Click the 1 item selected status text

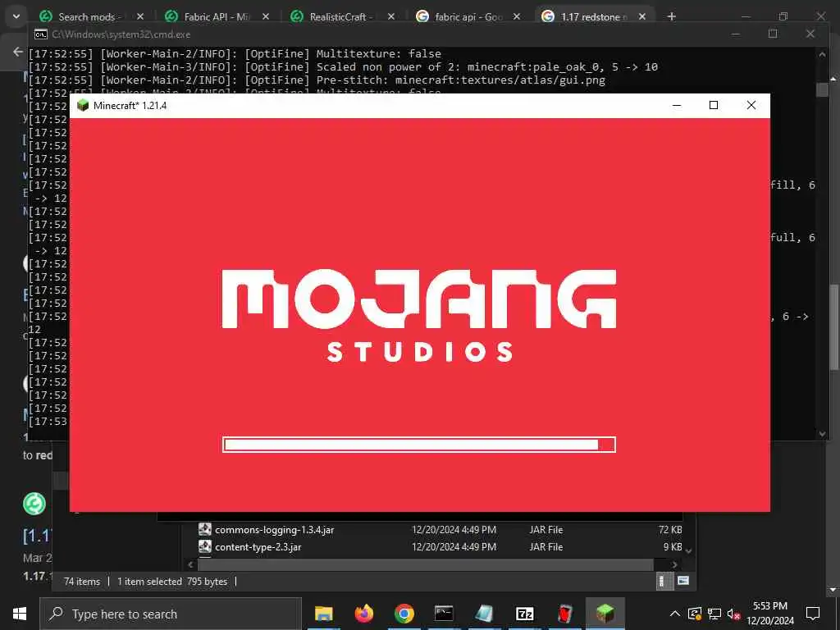149,582
